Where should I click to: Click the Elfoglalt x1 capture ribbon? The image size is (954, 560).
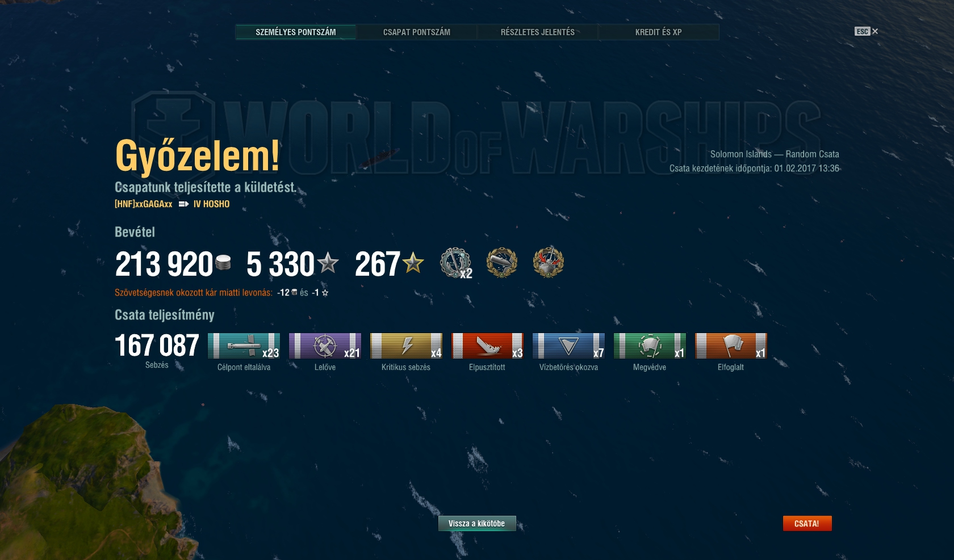(731, 346)
